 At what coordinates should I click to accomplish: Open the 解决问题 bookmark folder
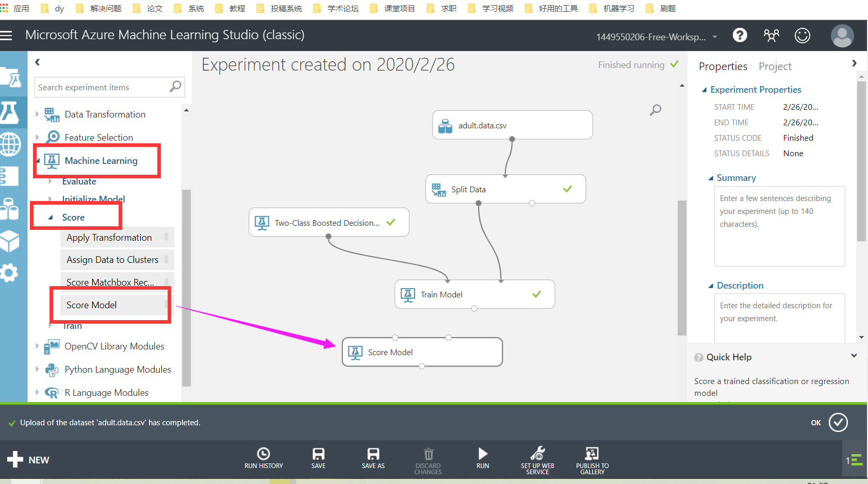click(99, 9)
